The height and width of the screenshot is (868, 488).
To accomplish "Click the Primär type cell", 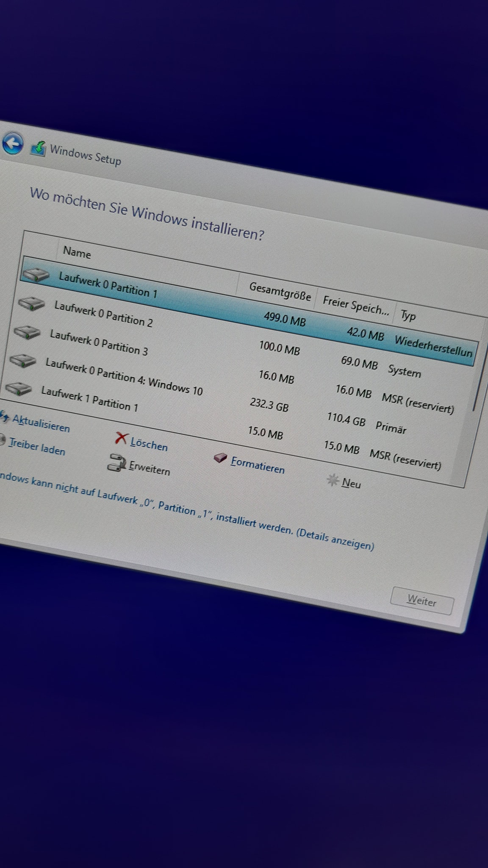I will click(x=391, y=427).
